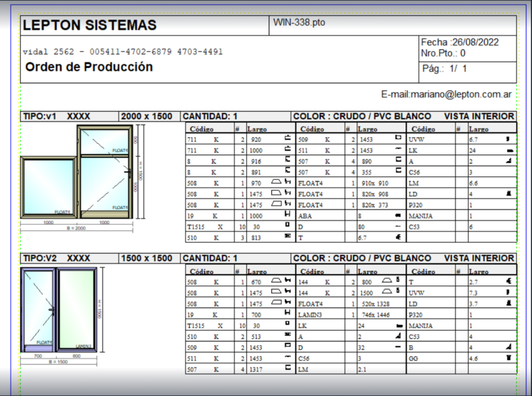Image resolution: width=532 pixels, height=396 pixels.
Task: Click the icon in the B 4 row
Action: (x=509, y=346)
